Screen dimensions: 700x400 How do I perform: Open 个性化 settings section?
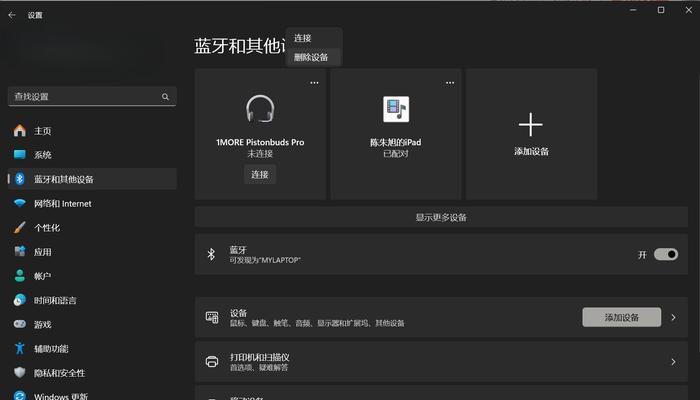92,228
